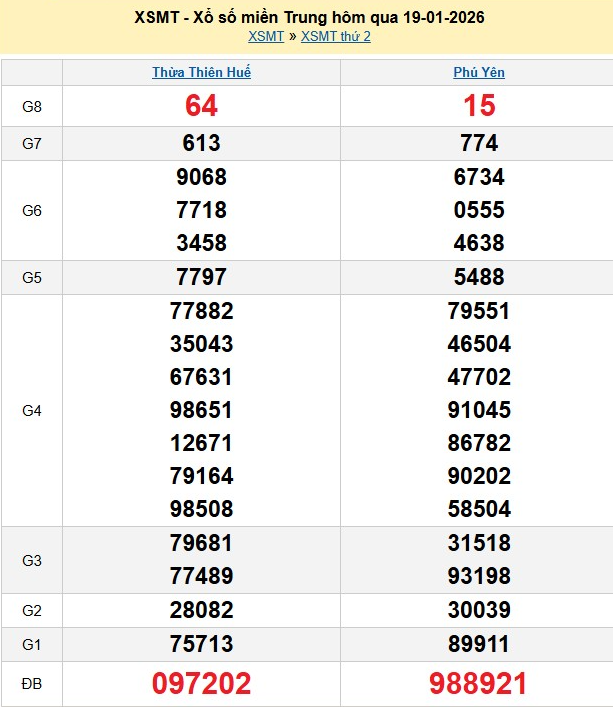The height and width of the screenshot is (707, 613).
Task: Open the XSMT breadcrumb link
Action: tap(265, 37)
